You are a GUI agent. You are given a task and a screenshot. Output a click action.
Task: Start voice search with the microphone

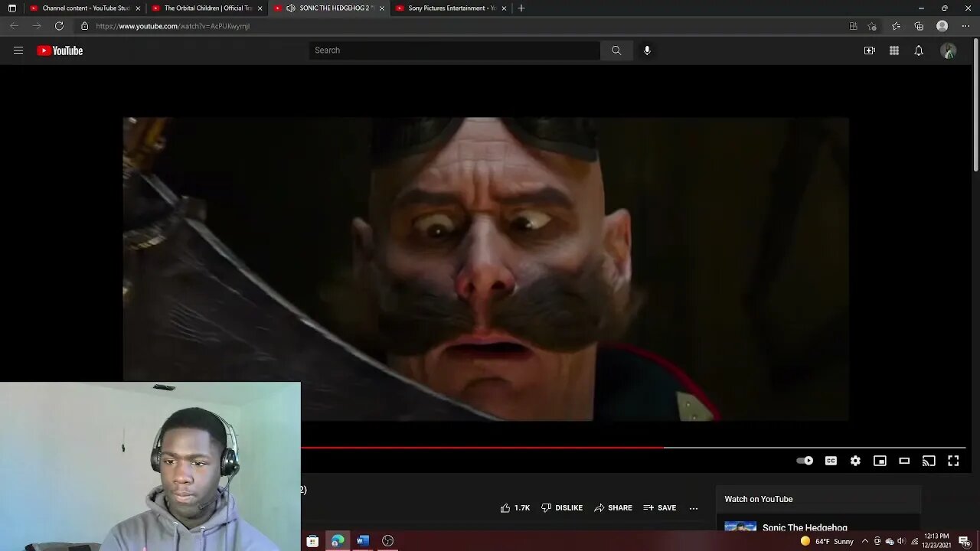[647, 51]
